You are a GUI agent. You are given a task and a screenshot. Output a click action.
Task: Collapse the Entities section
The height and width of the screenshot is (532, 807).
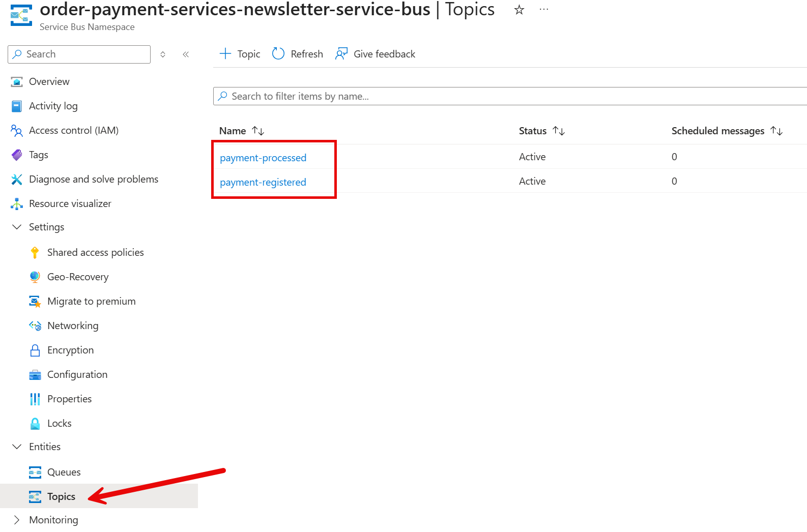pos(17,447)
